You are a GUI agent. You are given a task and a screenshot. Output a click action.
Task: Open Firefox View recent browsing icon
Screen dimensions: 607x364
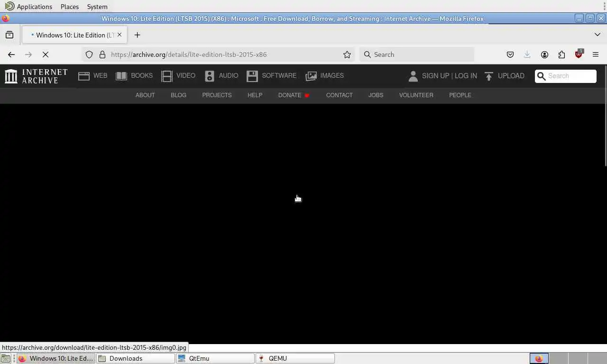pyautogui.click(x=9, y=35)
